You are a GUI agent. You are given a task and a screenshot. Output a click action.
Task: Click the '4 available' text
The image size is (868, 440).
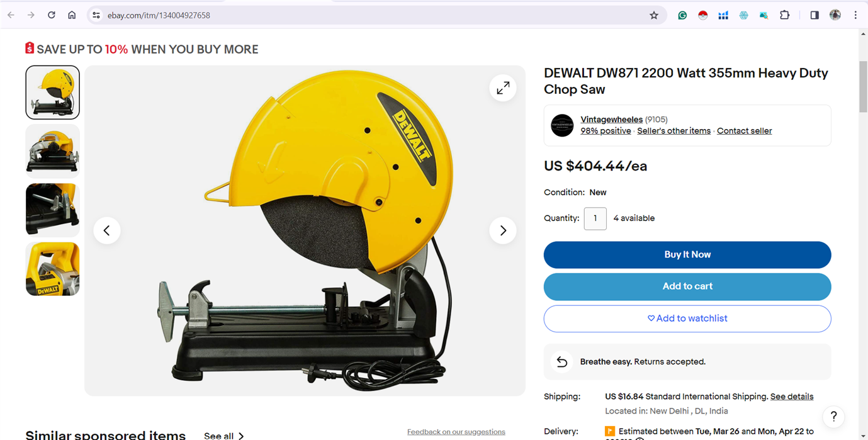634,218
